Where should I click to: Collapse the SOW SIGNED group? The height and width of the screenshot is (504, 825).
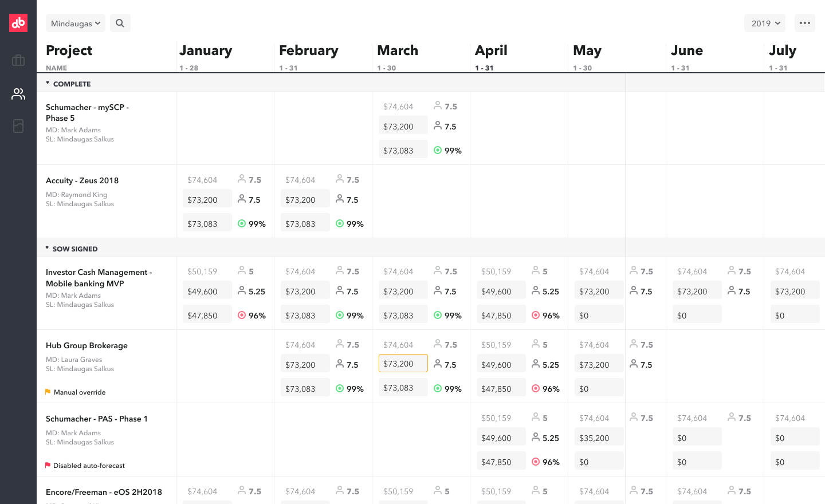(48, 249)
